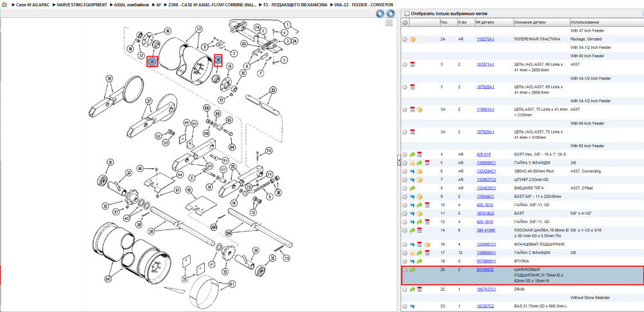Open part number link 118661A1
This screenshot has width=644, height=312.
[486, 110]
